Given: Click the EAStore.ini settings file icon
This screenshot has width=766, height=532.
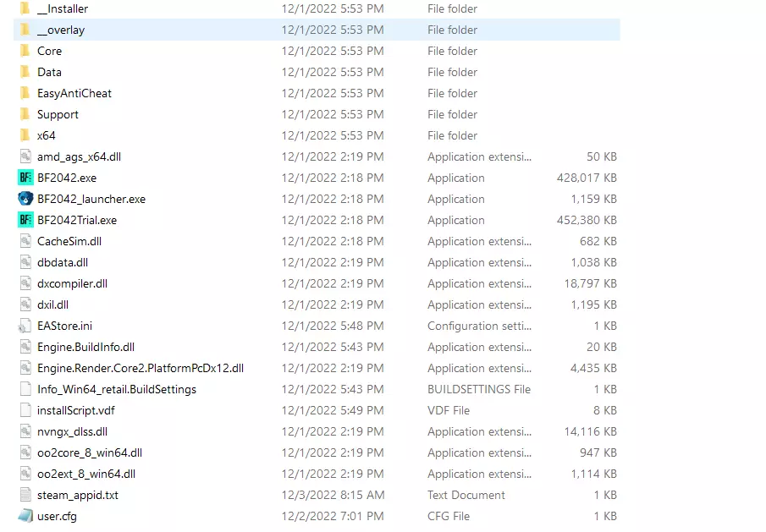Looking at the screenshot, I should click(25, 326).
